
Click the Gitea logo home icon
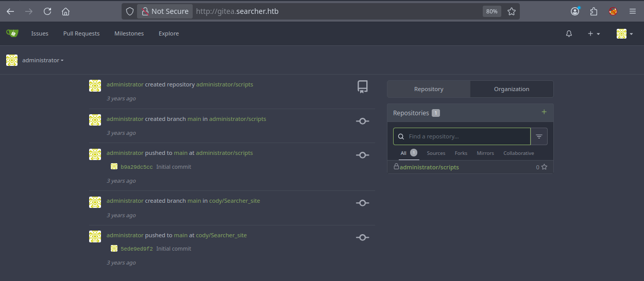click(x=12, y=33)
